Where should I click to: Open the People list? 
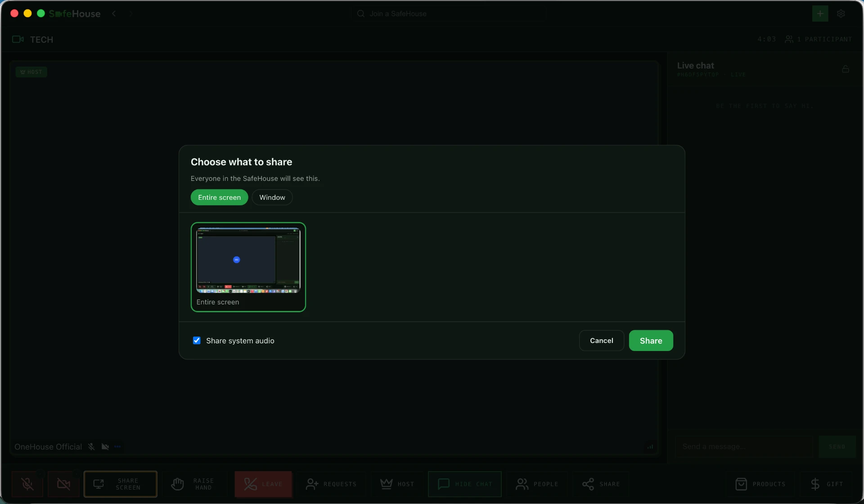(537, 484)
